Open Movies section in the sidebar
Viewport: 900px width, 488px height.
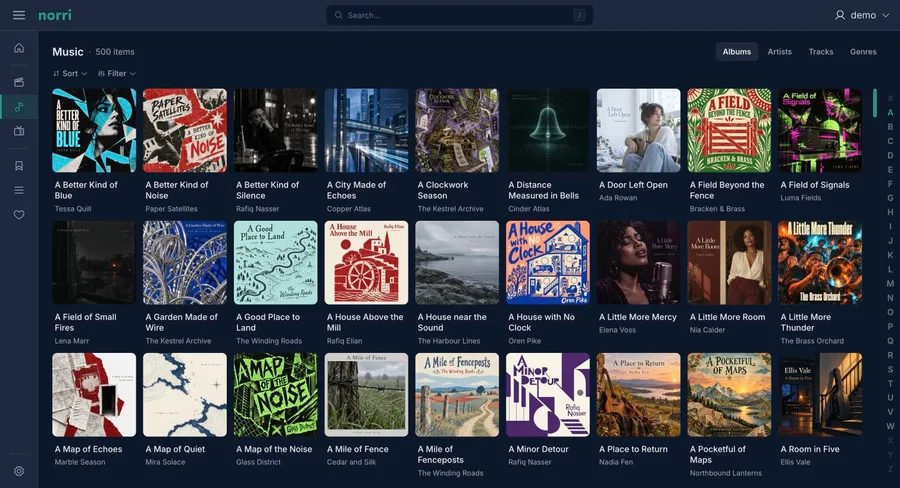click(x=19, y=82)
